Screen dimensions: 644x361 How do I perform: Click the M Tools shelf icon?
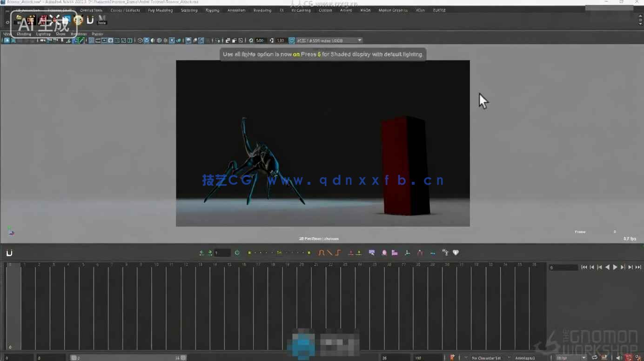coord(102,20)
